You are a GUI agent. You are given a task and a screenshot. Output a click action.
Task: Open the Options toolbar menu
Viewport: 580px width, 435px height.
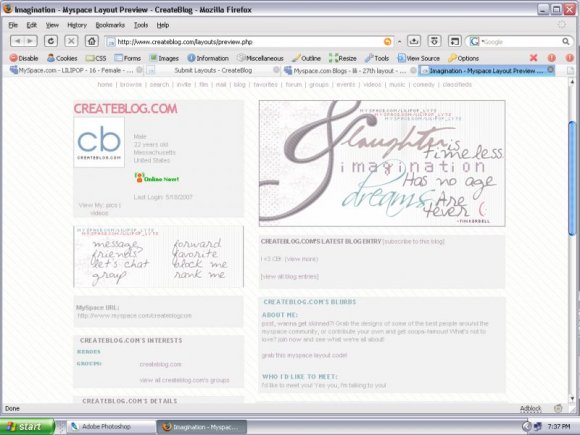[463, 58]
